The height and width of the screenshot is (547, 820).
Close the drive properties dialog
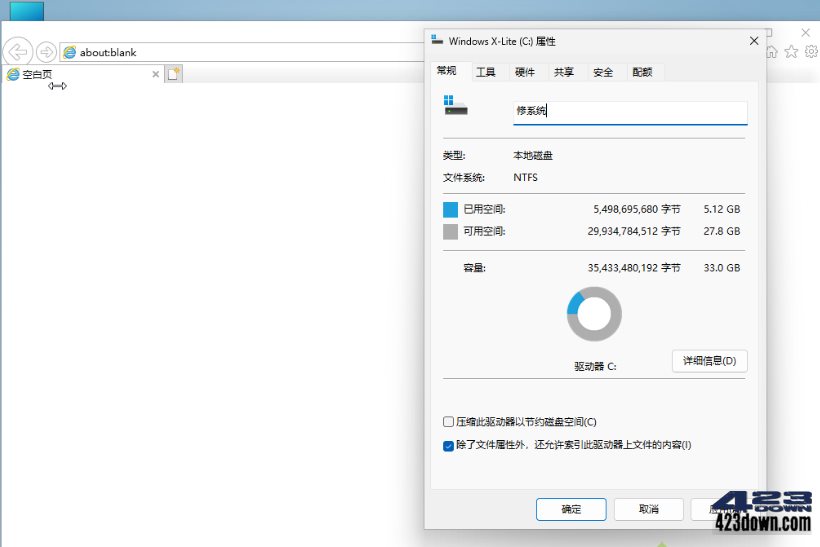[x=754, y=41]
